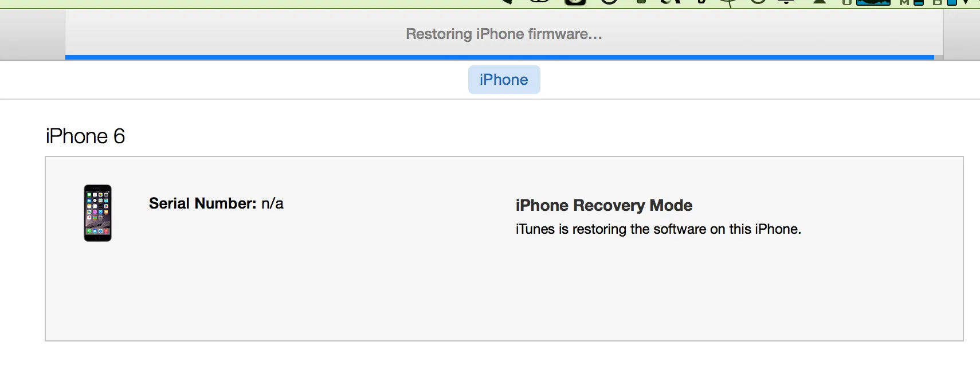Click the B indicator icon in menu bar

938,2
